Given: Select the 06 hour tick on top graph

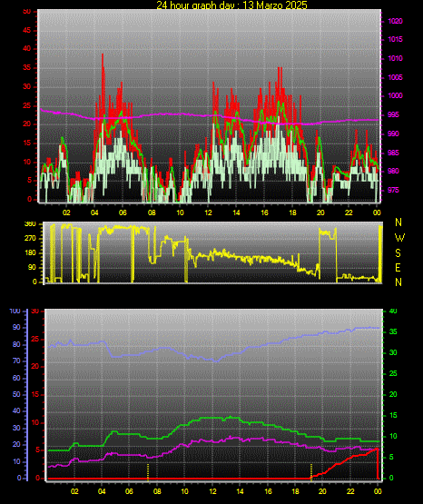Looking at the screenshot, I should pos(123,212).
